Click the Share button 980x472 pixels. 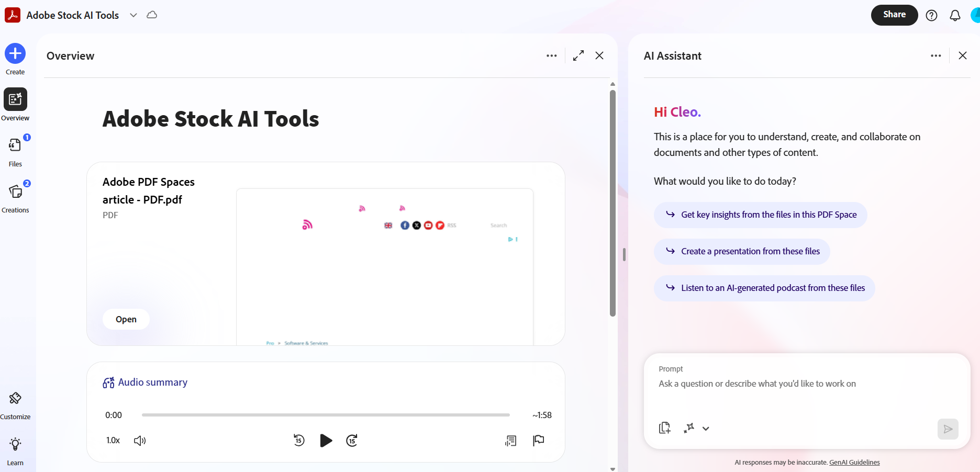[894, 15]
